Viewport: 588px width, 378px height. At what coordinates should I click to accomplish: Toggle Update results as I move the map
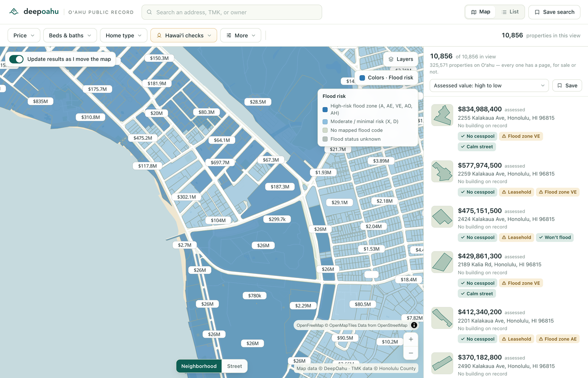(x=16, y=59)
